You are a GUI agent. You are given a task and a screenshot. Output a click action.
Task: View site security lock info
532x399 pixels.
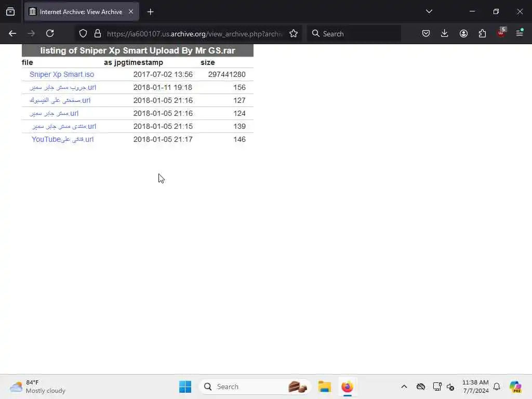point(98,33)
